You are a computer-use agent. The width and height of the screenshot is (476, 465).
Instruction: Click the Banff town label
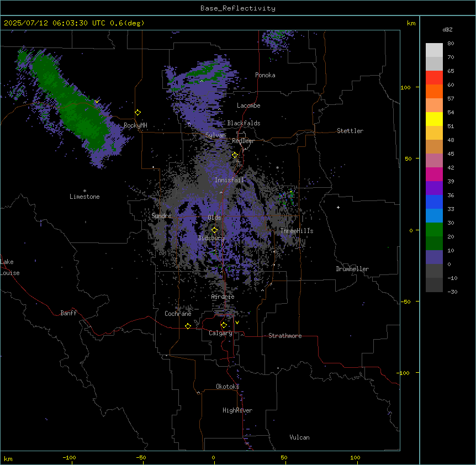click(x=68, y=313)
